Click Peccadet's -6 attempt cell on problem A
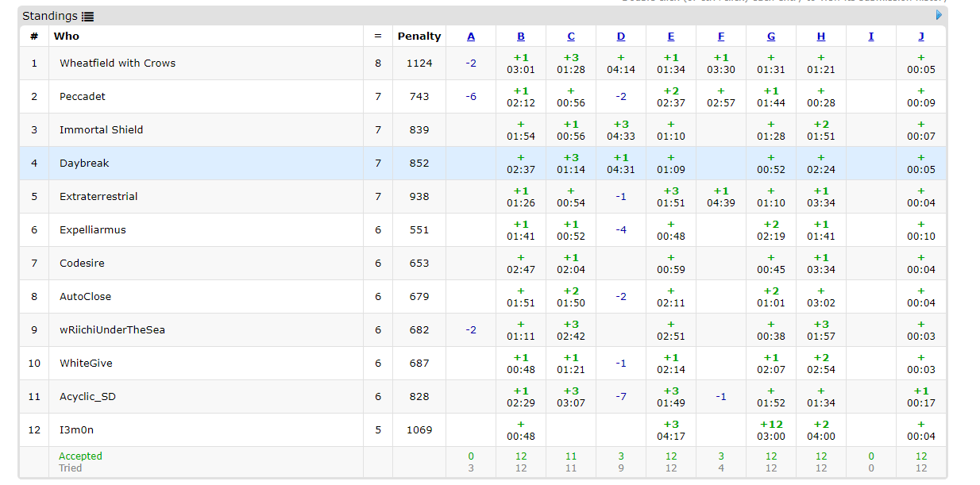The width and height of the screenshot is (980, 485). 471,97
